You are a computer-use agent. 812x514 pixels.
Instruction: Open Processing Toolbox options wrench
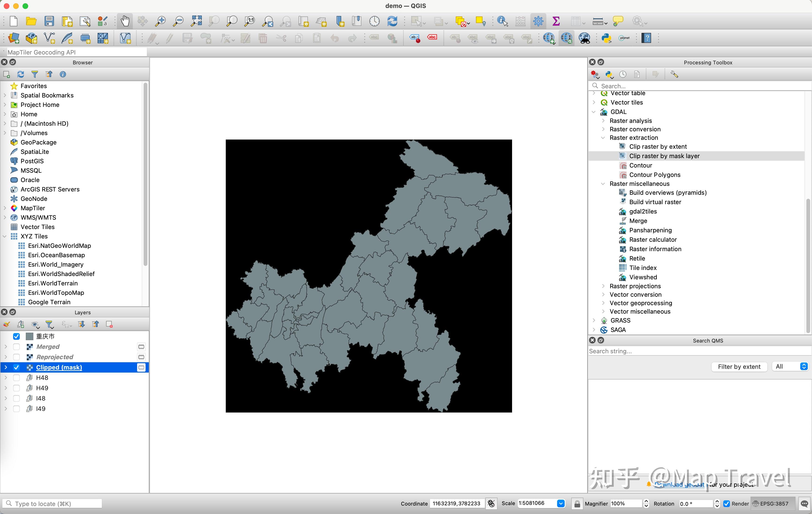coord(674,74)
